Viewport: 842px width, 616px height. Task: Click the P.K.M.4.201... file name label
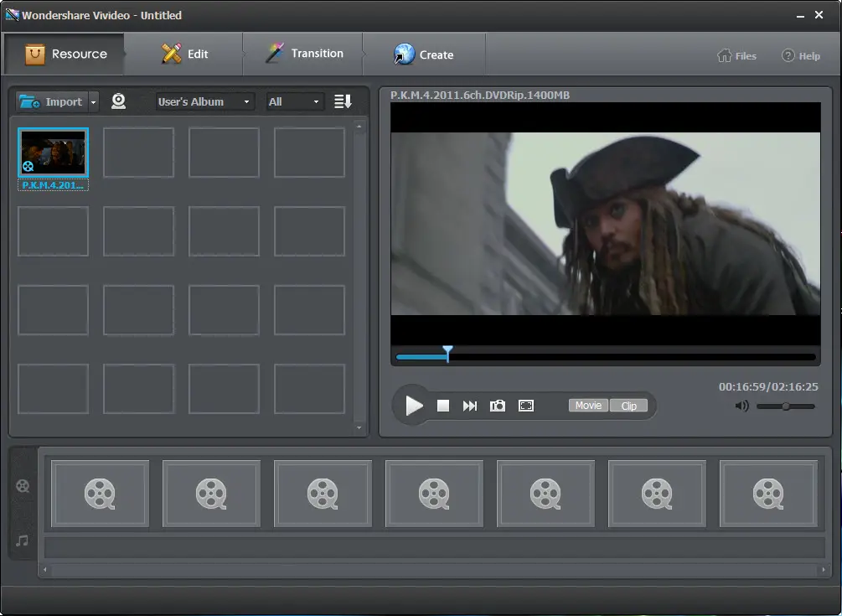click(x=53, y=185)
